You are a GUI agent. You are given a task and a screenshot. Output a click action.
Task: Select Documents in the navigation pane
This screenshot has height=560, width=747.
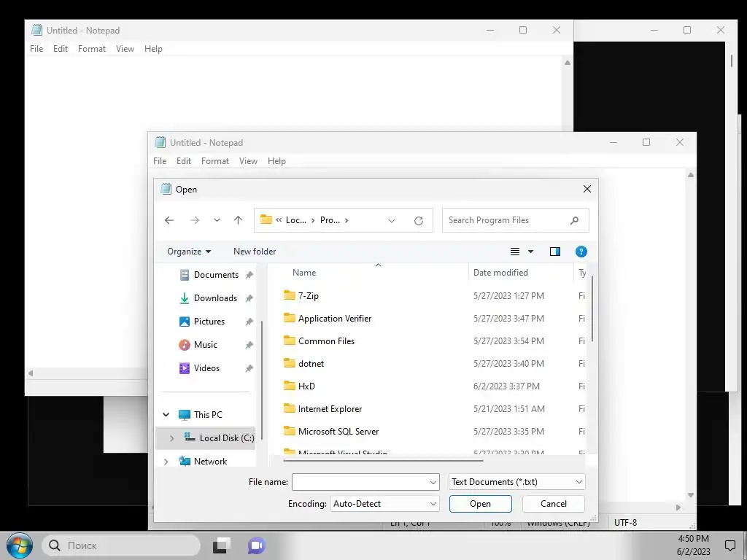point(216,275)
